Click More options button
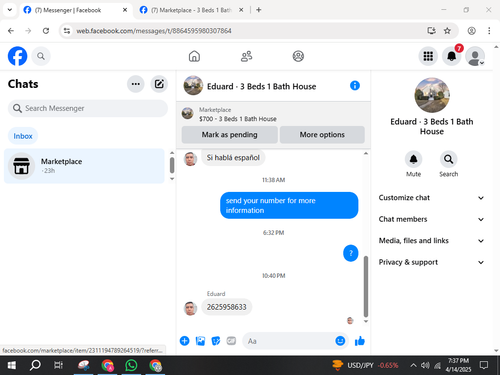 tap(322, 135)
